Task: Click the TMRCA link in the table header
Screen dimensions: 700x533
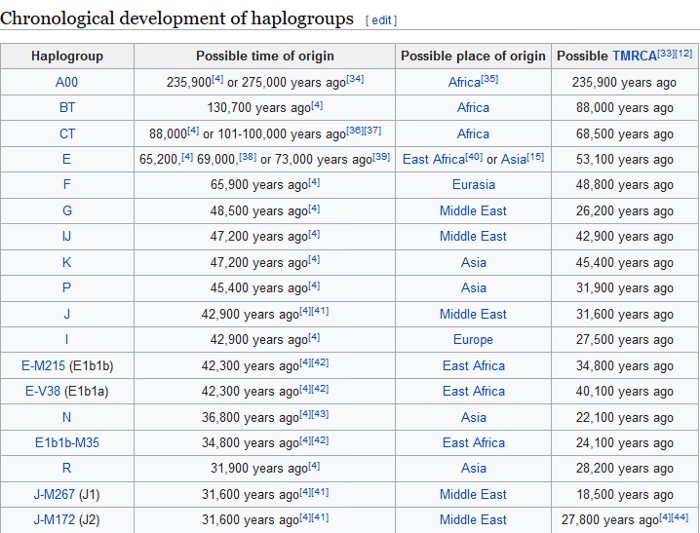Action: point(634,56)
